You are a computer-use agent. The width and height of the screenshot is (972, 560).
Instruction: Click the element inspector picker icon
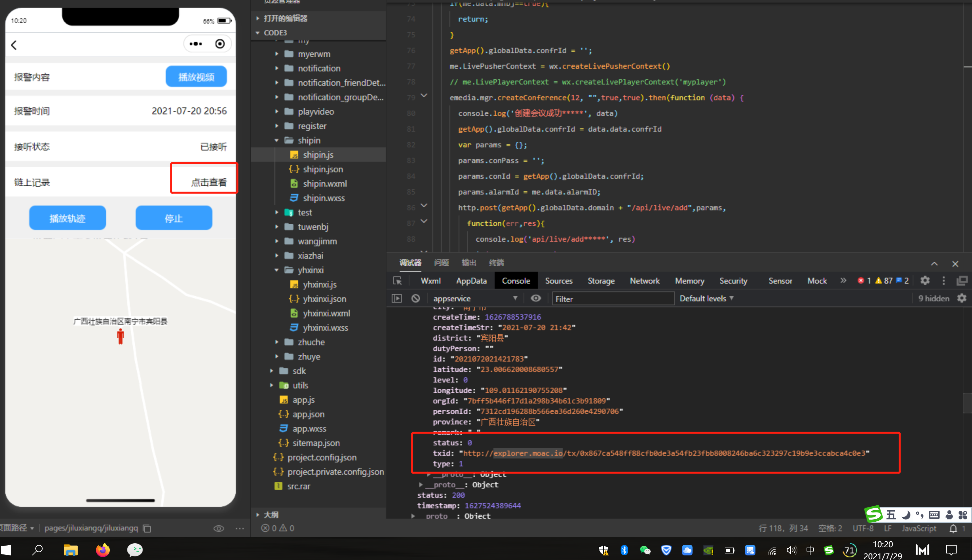(397, 281)
